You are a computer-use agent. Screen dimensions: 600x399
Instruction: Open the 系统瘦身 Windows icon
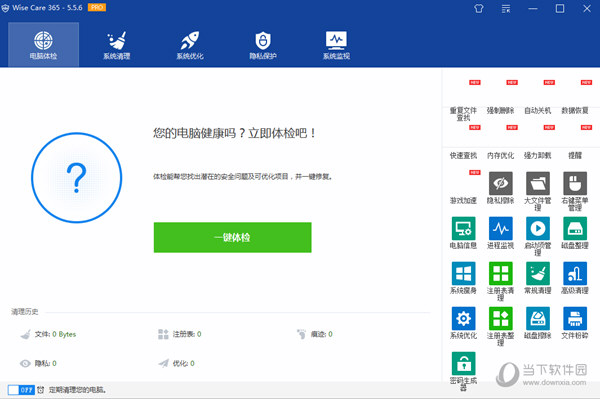tap(463, 274)
